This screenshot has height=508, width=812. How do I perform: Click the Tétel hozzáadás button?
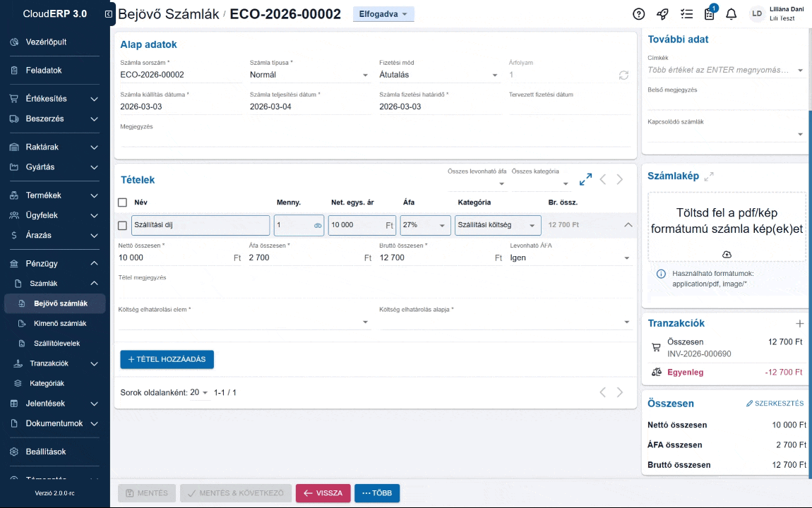167,359
